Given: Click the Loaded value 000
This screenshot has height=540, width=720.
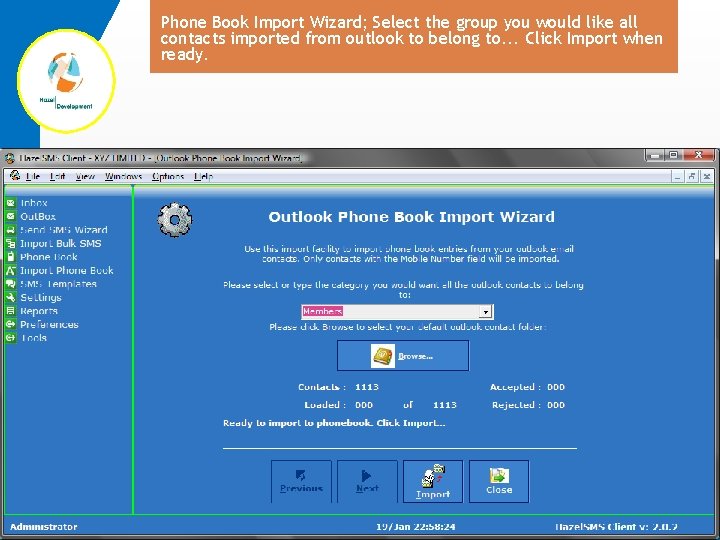Looking at the screenshot, I should pyautogui.click(x=364, y=405).
